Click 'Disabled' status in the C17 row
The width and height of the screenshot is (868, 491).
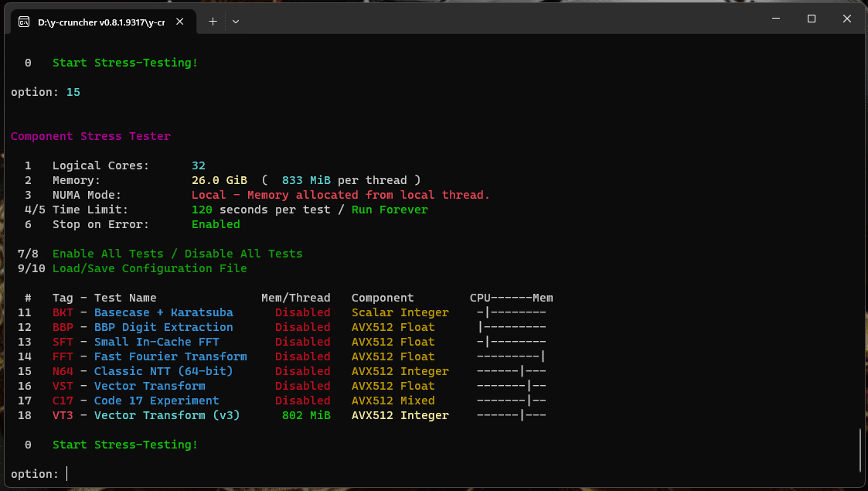[303, 401]
